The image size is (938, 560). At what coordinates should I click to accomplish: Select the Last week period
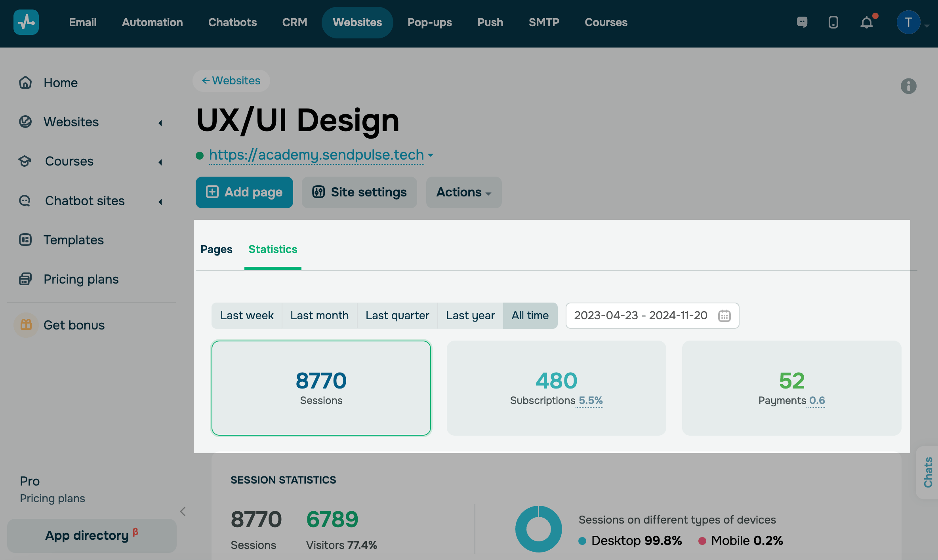[x=247, y=315]
